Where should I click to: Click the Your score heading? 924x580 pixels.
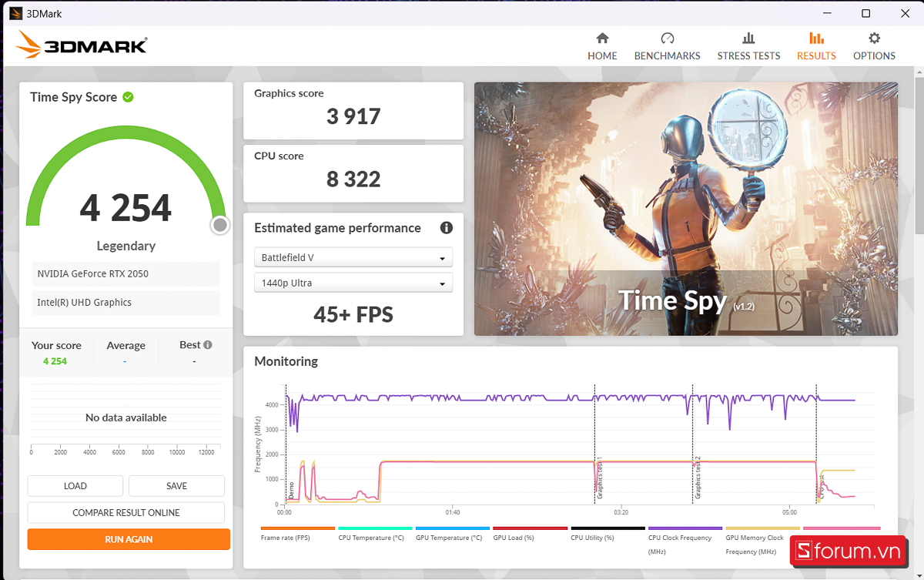56,345
